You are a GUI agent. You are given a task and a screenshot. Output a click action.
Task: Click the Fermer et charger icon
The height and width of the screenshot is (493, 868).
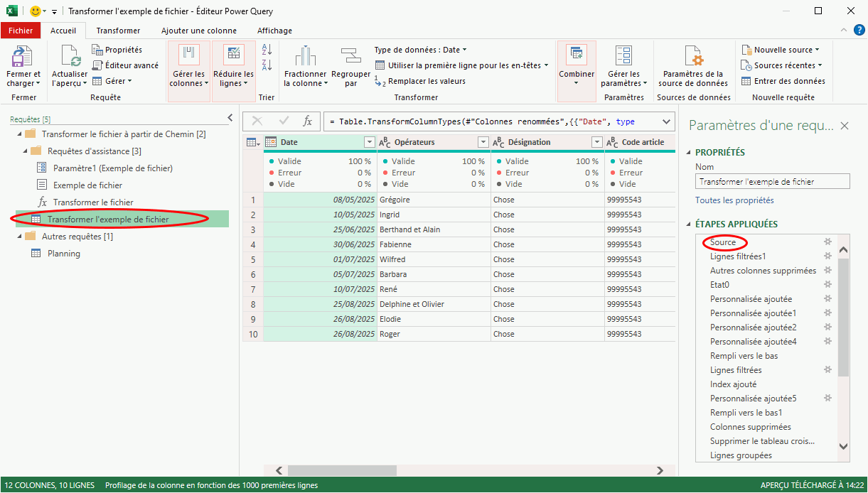[x=23, y=56]
